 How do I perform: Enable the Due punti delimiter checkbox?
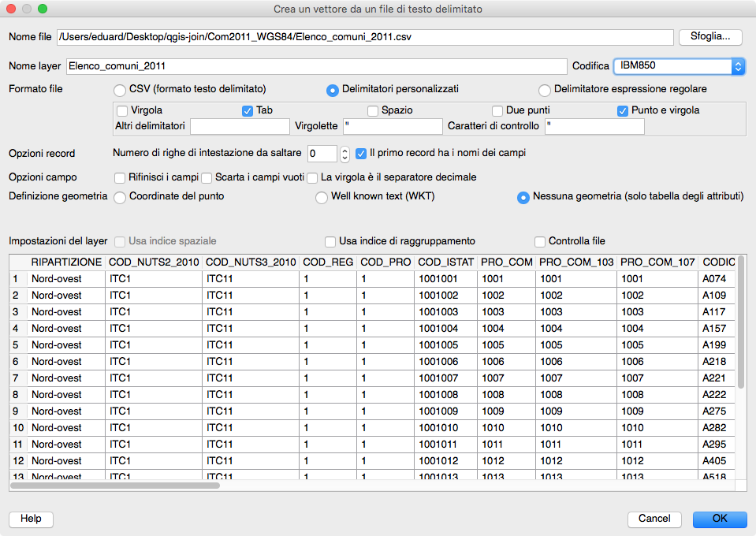click(497, 111)
